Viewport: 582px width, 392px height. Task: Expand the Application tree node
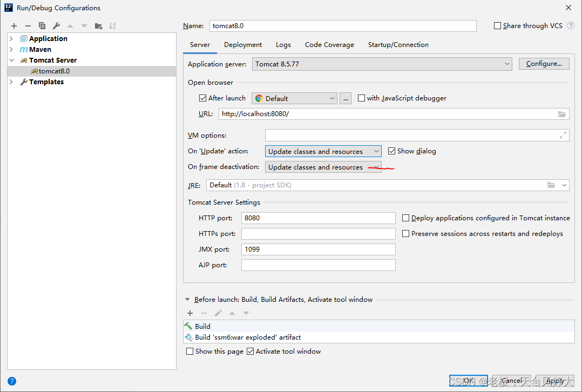tap(11, 39)
